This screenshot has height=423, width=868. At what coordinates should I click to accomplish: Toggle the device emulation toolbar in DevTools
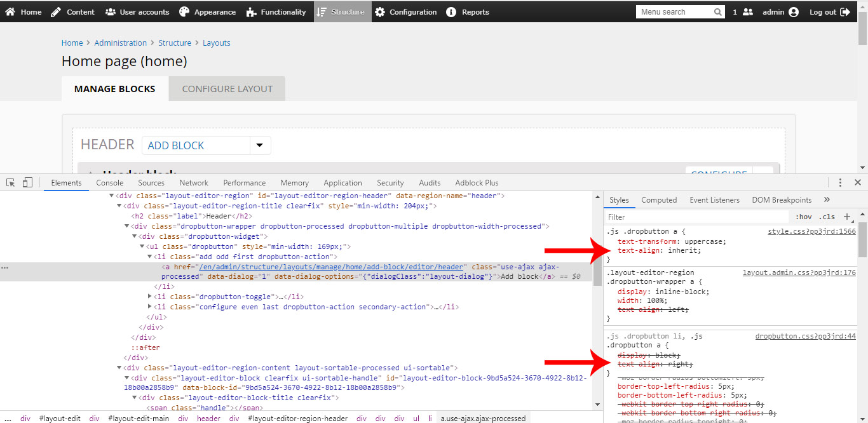point(27,182)
